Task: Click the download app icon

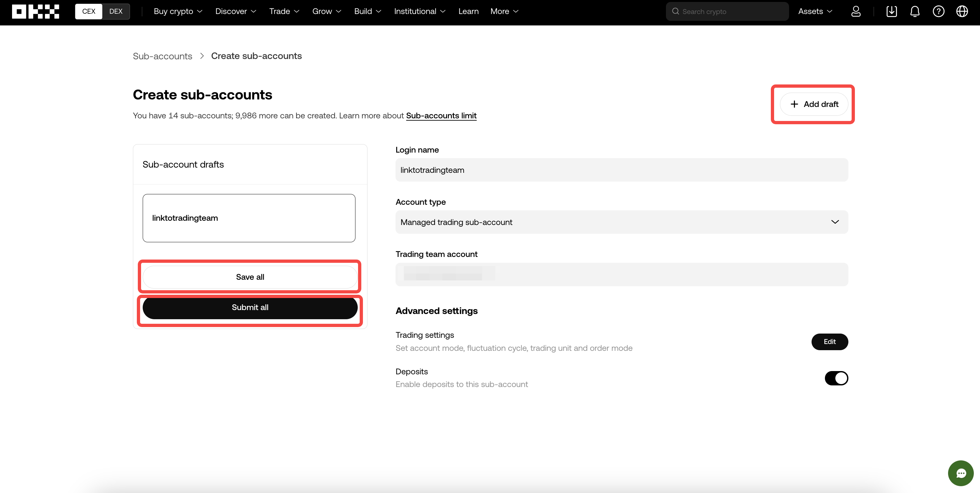Action: point(891,11)
